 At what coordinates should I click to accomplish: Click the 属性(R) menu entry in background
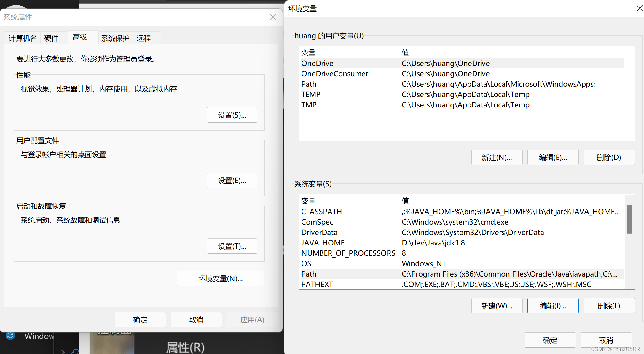185,347
